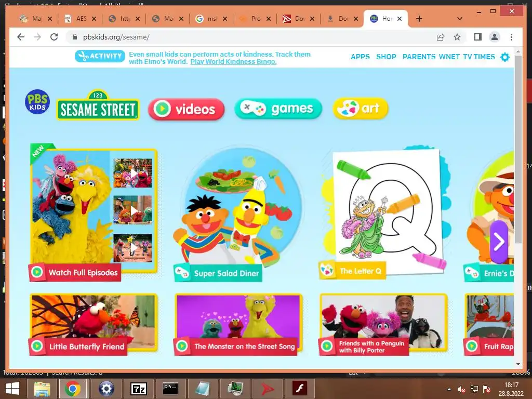Play the Fruit Rap video
The width and height of the screenshot is (532, 399).
pos(488,324)
